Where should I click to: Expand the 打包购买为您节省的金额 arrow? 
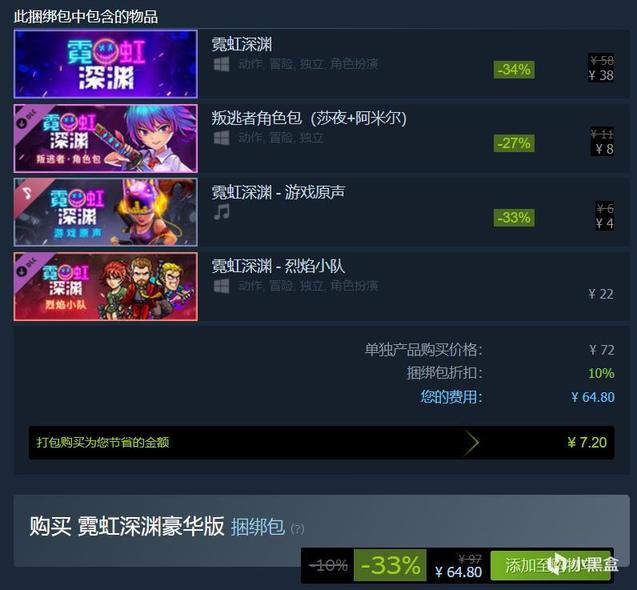click(x=472, y=442)
